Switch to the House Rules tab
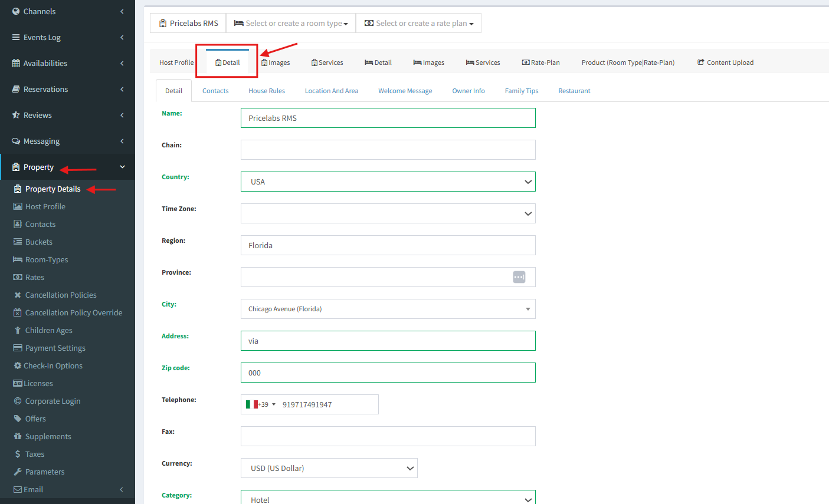This screenshot has height=504, width=829. click(x=266, y=91)
